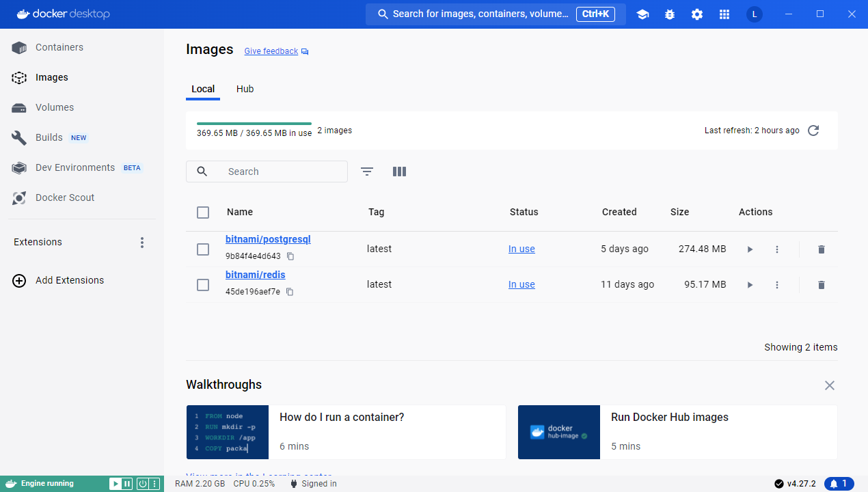Image resolution: width=868 pixels, height=492 pixels.
Task: Click the version v4.27.2 check indicator
Action: (x=795, y=484)
